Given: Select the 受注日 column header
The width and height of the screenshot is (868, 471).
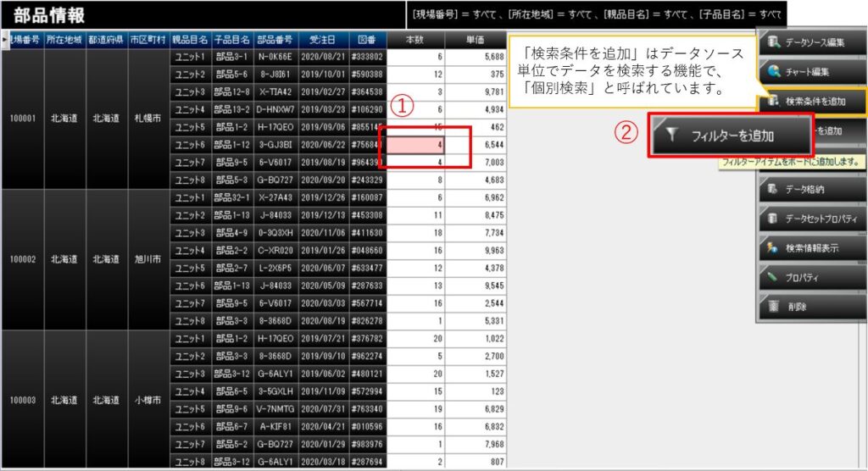Looking at the screenshot, I should (323, 40).
